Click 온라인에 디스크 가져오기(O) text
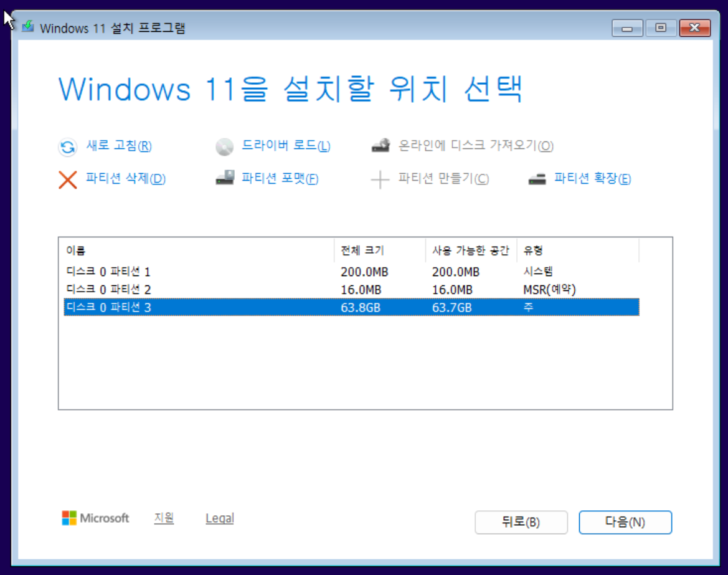 click(x=476, y=146)
